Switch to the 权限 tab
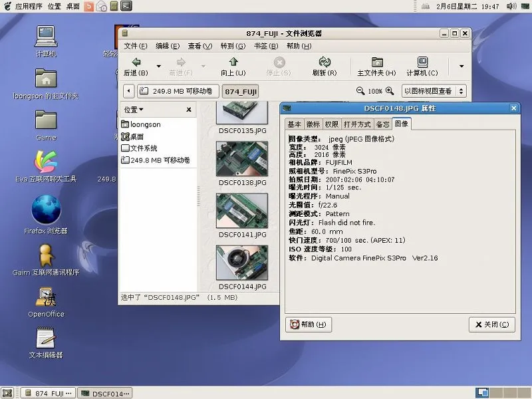 point(331,124)
